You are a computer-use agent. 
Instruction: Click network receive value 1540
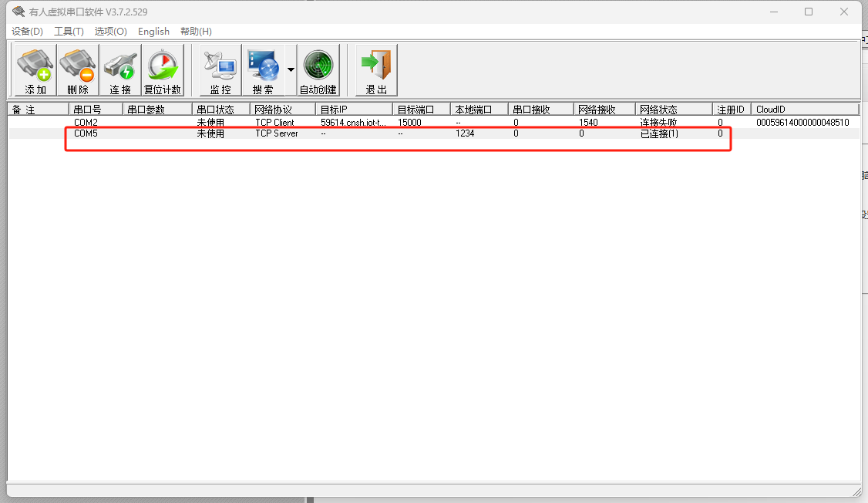tap(588, 123)
